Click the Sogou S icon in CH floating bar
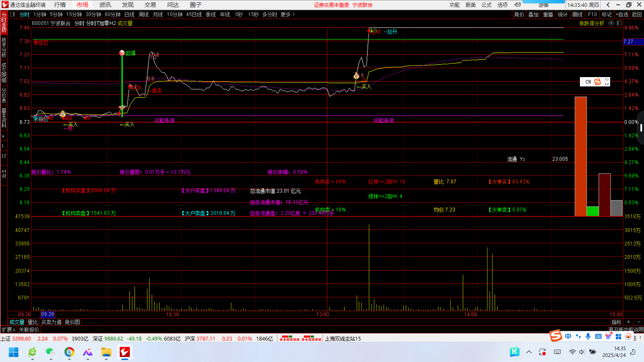This screenshot has width=644, height=362. tap(597, 82)
